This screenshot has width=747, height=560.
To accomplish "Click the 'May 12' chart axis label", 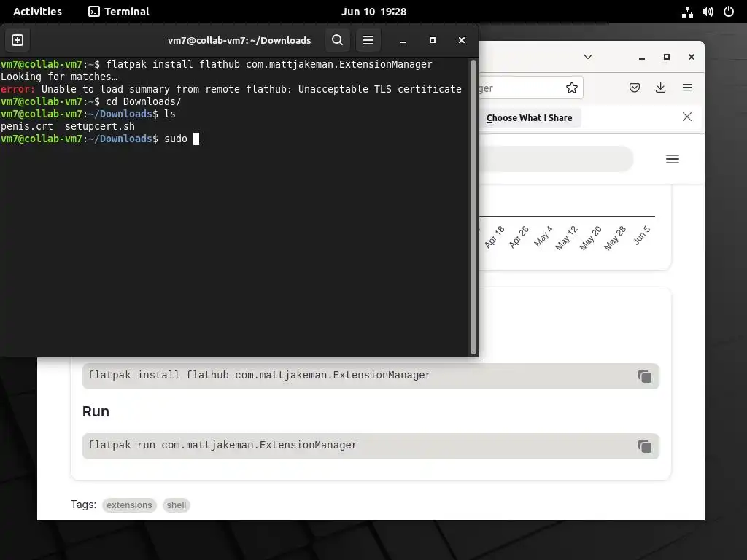I will pyautogui.click(x=566, y=238).
